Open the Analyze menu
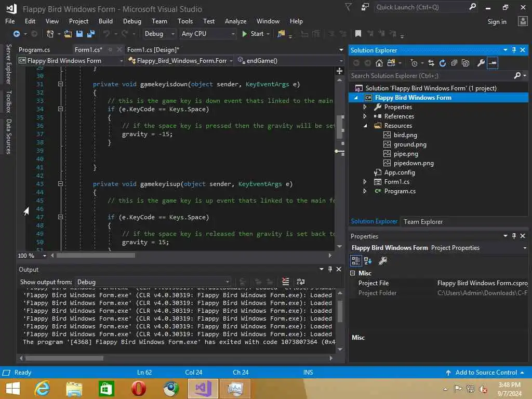 tap(235, 21)
